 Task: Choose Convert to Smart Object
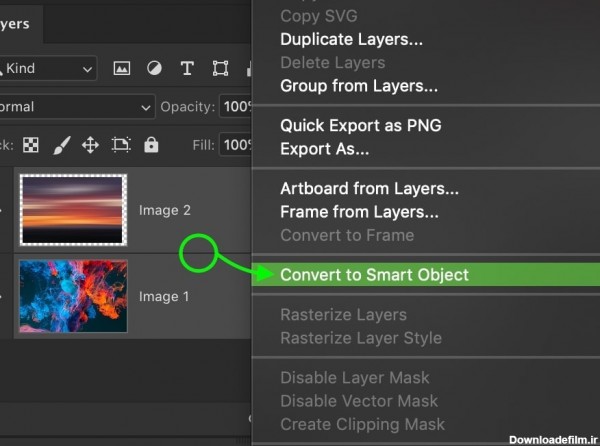[x=374, y=275]
